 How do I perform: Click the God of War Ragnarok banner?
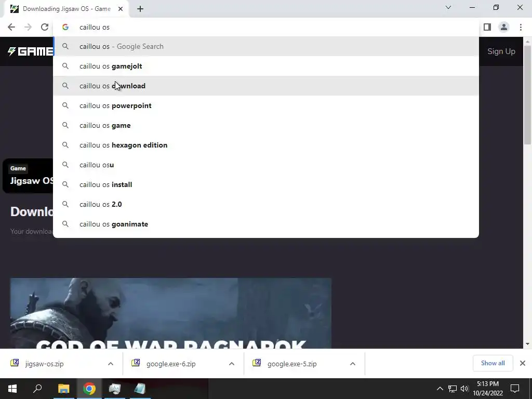point(170,313)
